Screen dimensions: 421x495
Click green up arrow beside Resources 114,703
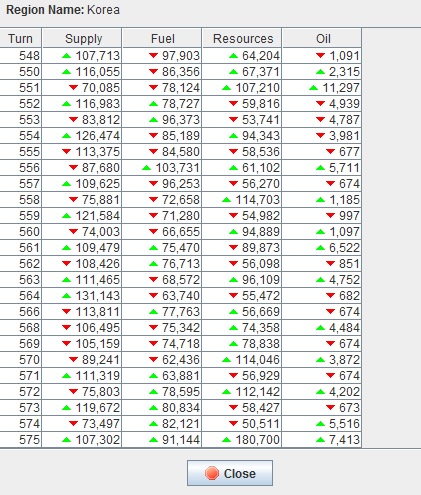coord(226,200)
